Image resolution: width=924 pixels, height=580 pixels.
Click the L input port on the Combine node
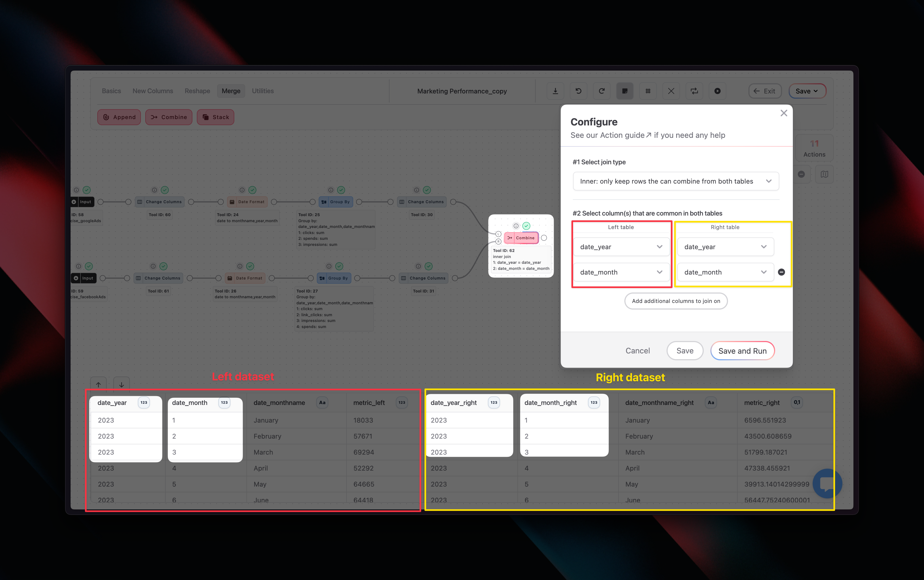pos(498,234)
